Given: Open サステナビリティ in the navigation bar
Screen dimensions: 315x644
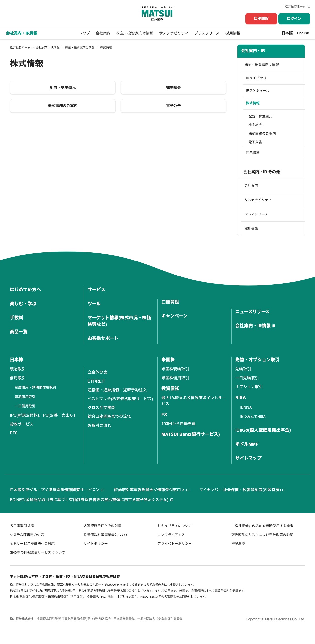Looking at the screenshot, I should pyautogui.click(x=174, y=33).
